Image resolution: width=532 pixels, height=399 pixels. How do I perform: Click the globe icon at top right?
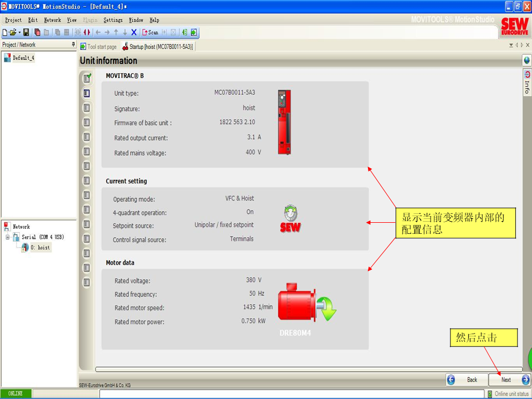pyautogui.click(x=526, y=60)
